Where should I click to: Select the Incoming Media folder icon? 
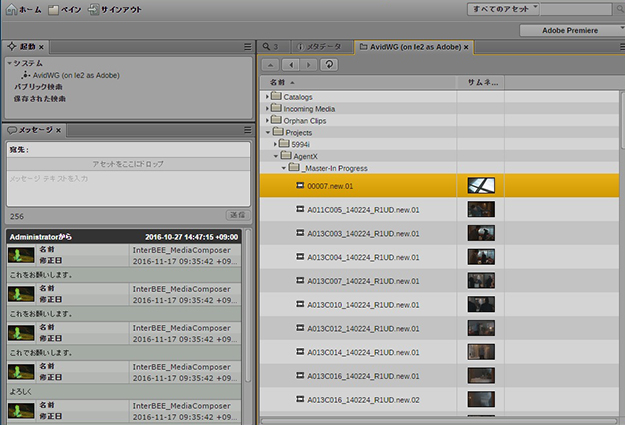pos(276,108)
